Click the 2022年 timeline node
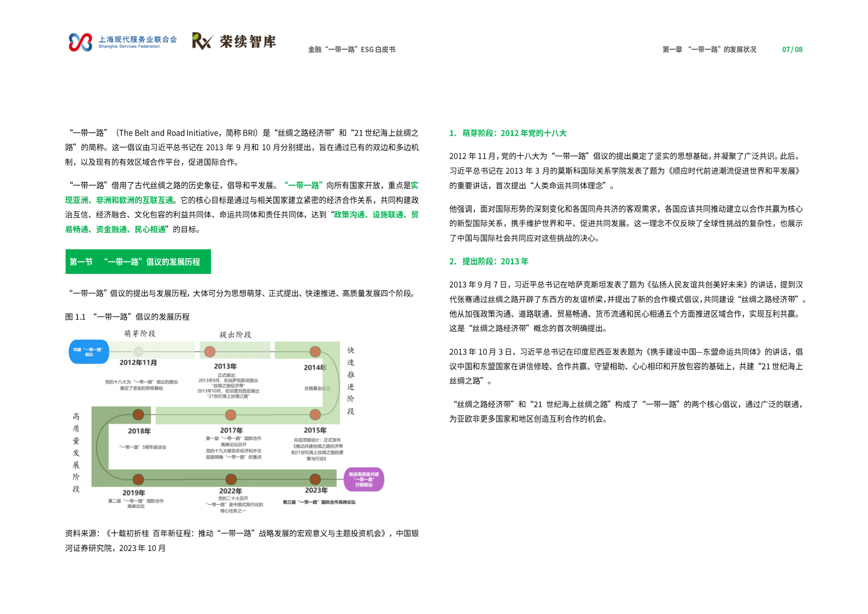The image size is (868, 614). click(x=231, y=479)
